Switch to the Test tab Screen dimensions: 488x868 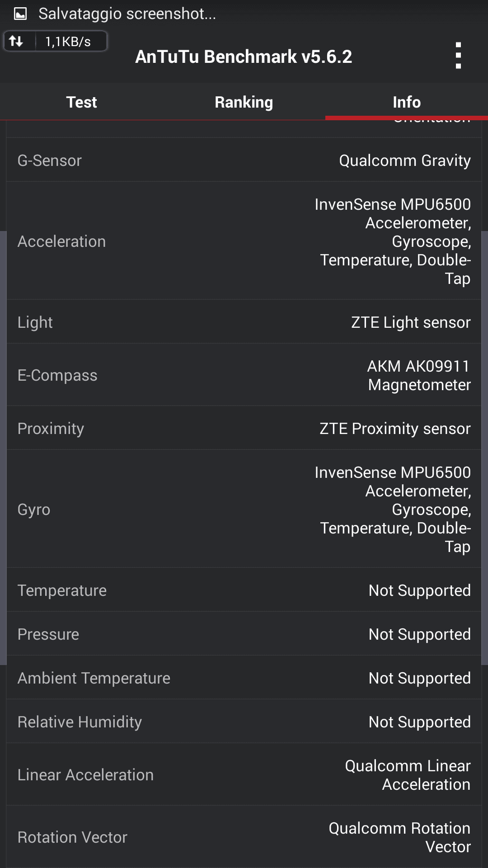81,102
